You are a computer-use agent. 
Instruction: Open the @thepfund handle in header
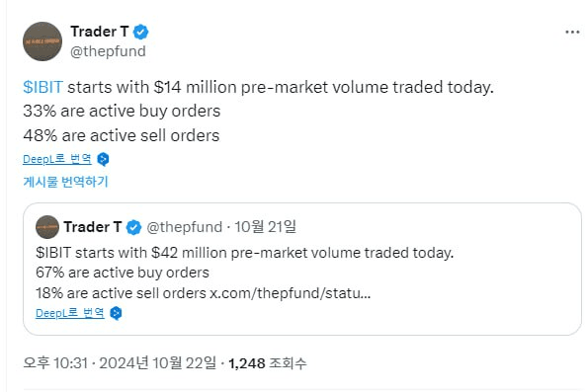pyautogui.click(x=108, y=51)
